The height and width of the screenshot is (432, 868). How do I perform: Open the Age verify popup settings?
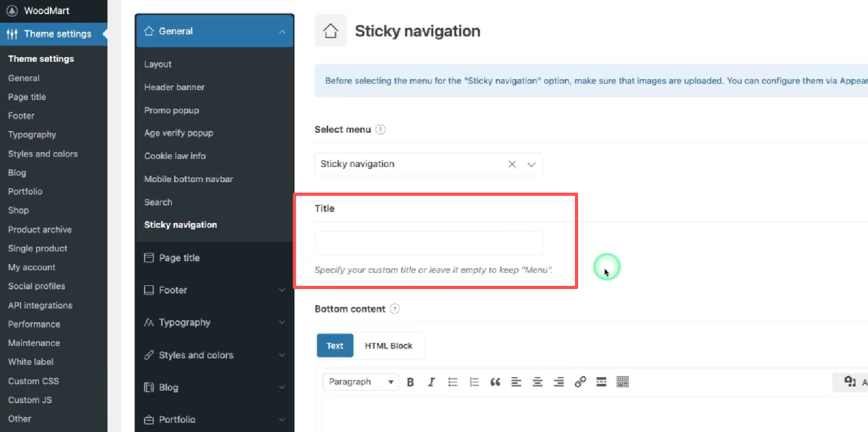coord(179,133)
